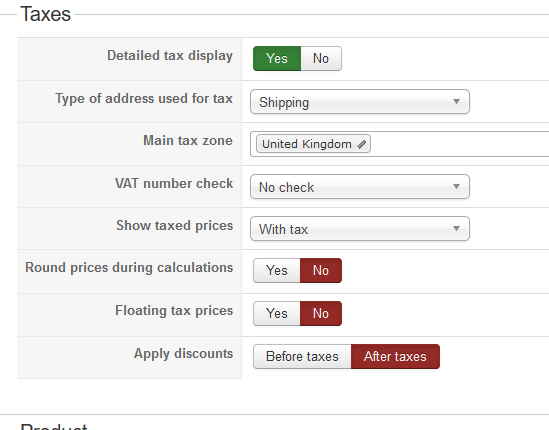Screen dimensions: 549x430
Task: Turn on Floating tax prices with Yes
Action: (277, 313)
